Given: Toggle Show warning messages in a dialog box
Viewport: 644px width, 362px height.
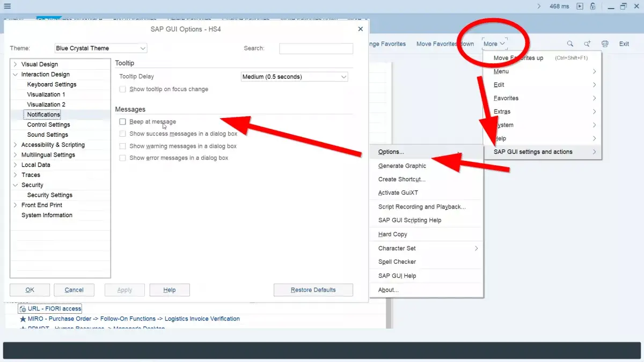Looking at the screenshot, I should click(x=123, y=146).
